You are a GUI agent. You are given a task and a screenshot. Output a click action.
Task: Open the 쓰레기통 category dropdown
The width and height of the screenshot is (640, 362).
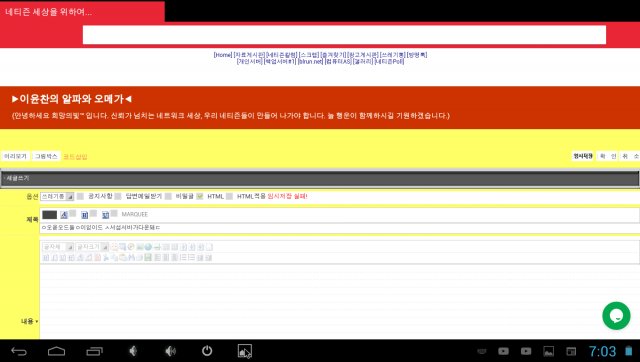pos(57,196)
